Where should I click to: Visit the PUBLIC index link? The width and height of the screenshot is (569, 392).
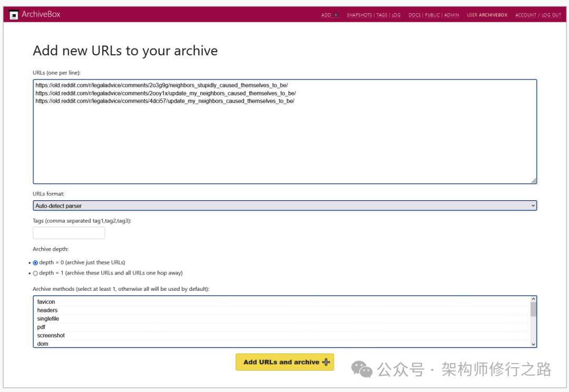(x=432, y=15)
